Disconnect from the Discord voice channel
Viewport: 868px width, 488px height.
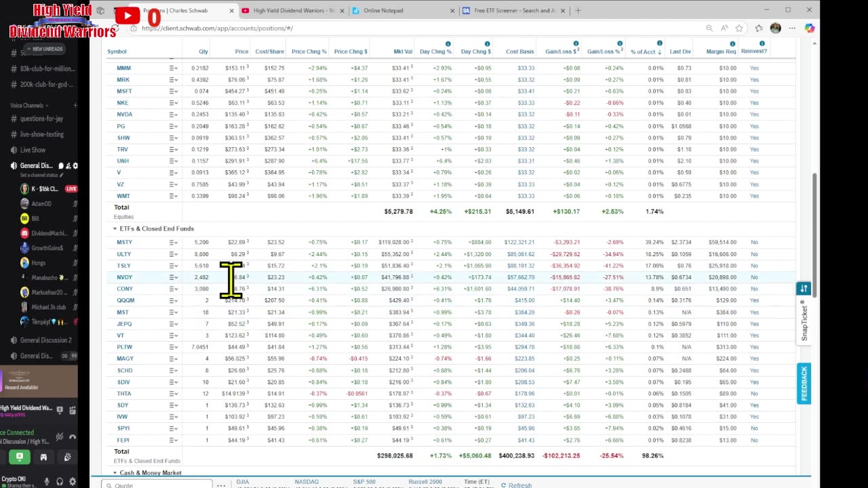(x=73, y=437)
